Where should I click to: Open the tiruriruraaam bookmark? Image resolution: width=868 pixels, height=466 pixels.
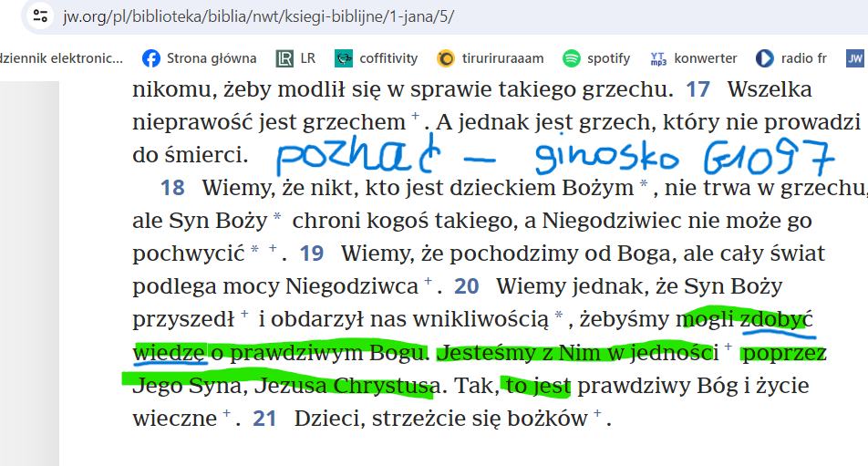pyautogui.click(x=490, y=58)
